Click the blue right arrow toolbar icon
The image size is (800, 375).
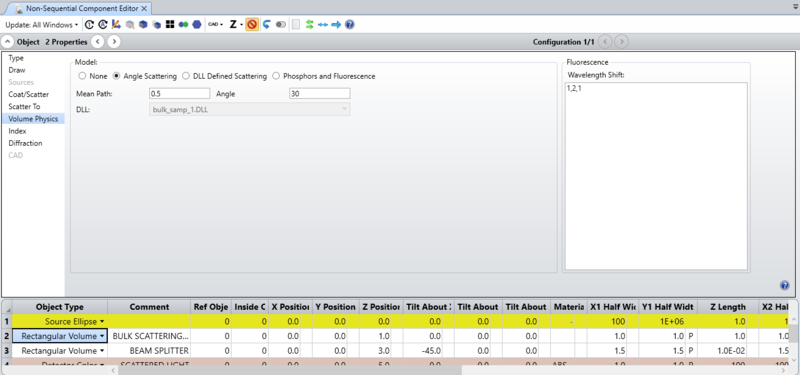point(336,24)
